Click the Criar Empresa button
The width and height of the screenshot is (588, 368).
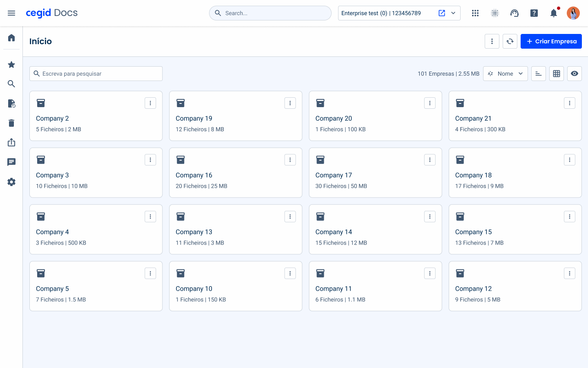(x=551, y=41)
